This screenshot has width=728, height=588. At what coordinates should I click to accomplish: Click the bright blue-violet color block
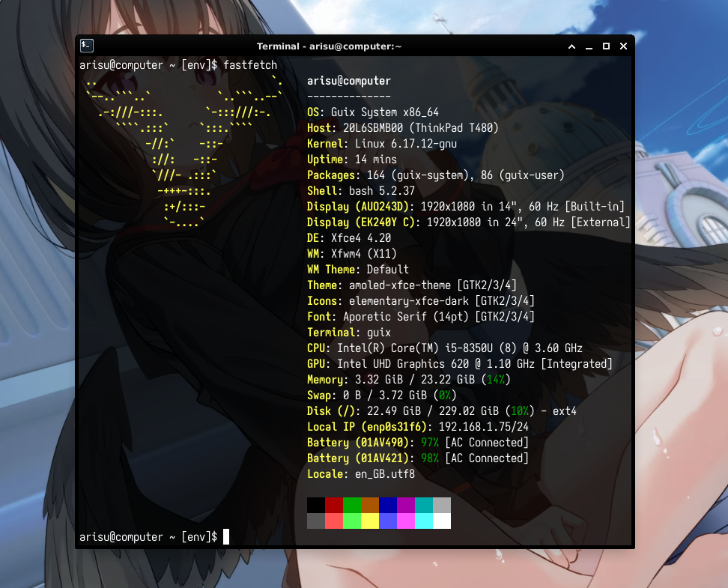[x=388, y=521]
